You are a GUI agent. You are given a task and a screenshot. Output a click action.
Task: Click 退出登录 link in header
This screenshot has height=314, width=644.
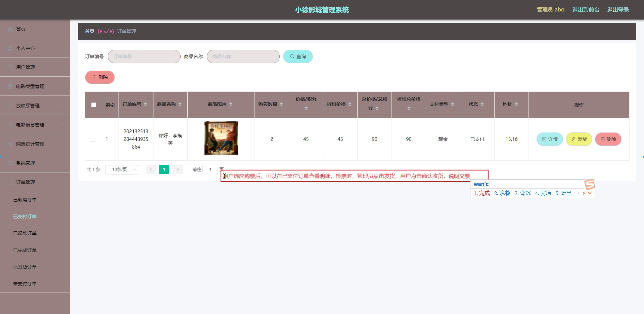point(618,10)
